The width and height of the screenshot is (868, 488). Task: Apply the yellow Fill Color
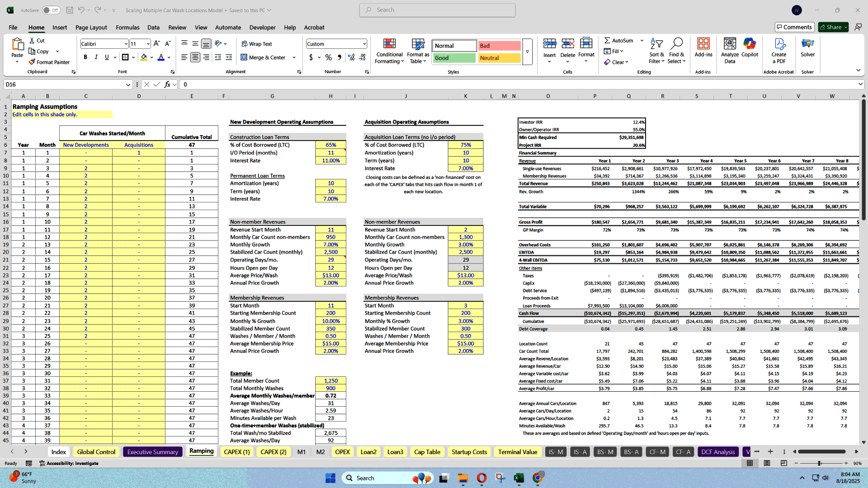coord(144,57)
